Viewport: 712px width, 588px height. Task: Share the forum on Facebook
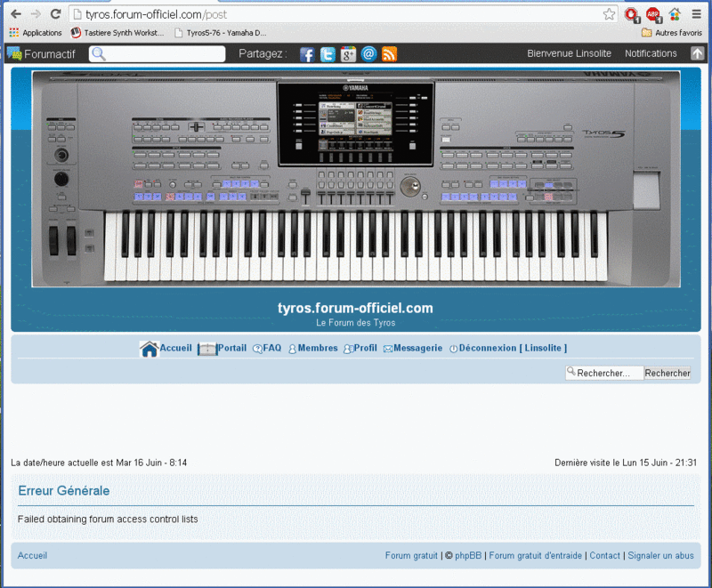pyautogui.click(x=307, y=54)
